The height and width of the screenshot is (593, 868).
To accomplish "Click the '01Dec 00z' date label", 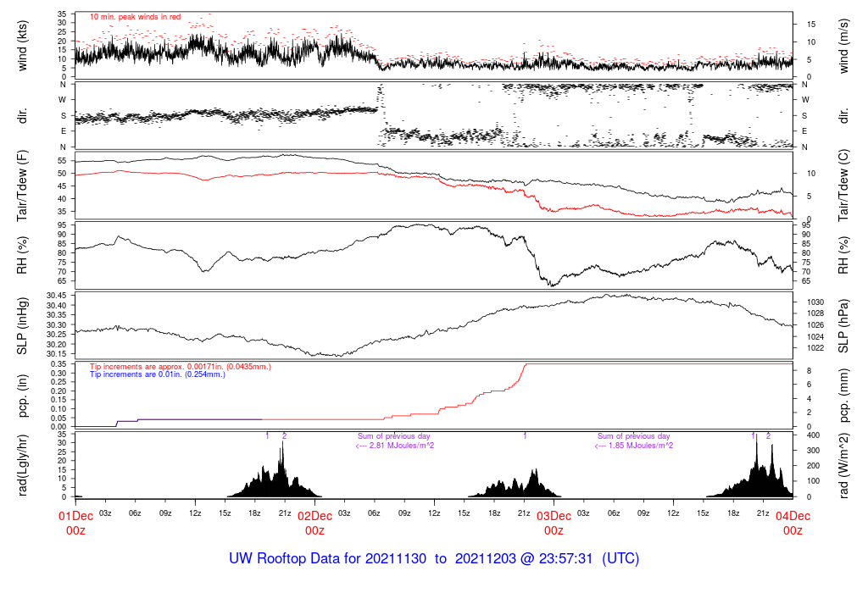I will 75,524.
